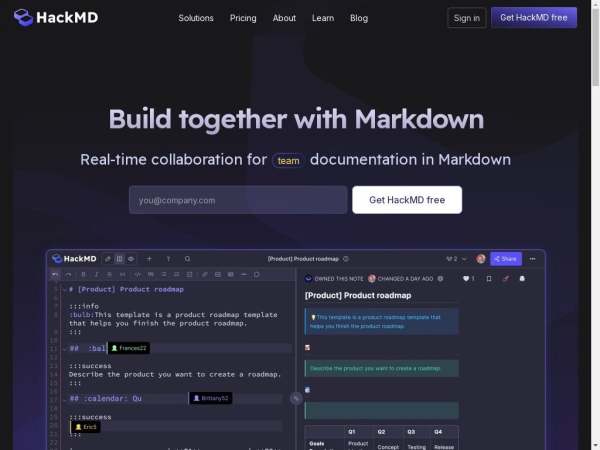Image resolution: width=600 pixels, height=450 pixels.
Task: Insert a numbered list
Action: [x=176, y=274]
